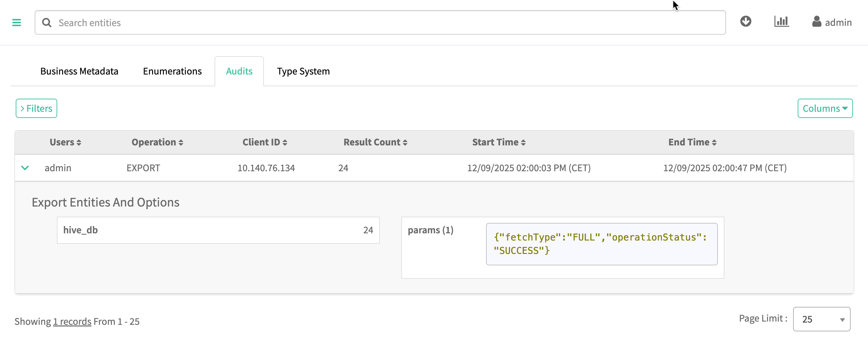Open the Page Limit dropdown

(821, 319)
